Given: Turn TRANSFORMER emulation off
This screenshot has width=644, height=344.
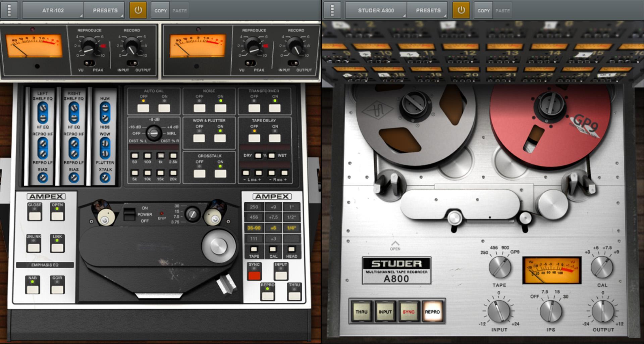Looking at the screenshot, I should 254,107.
